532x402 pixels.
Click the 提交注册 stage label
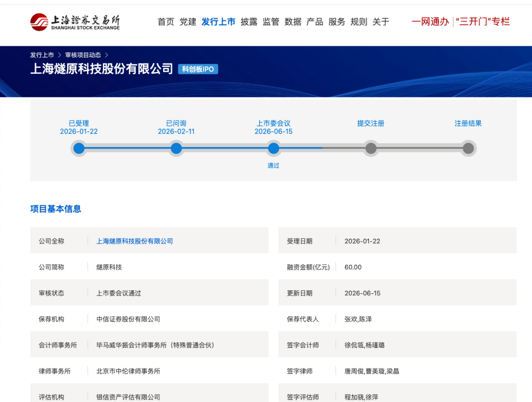pyautogui.click(x=371, y=124)
